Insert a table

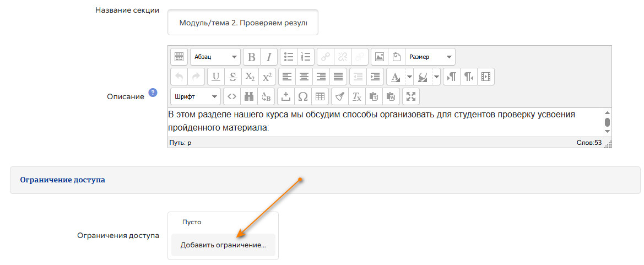tap(320, 96)
